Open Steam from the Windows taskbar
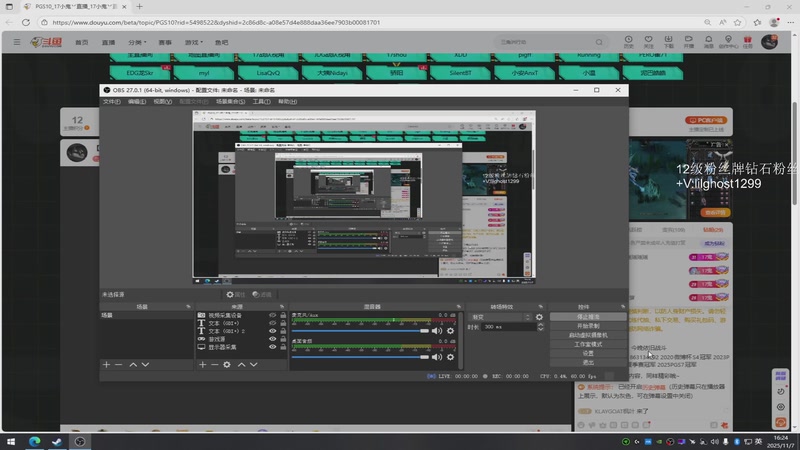800x450 pixels. click(57, 442)
